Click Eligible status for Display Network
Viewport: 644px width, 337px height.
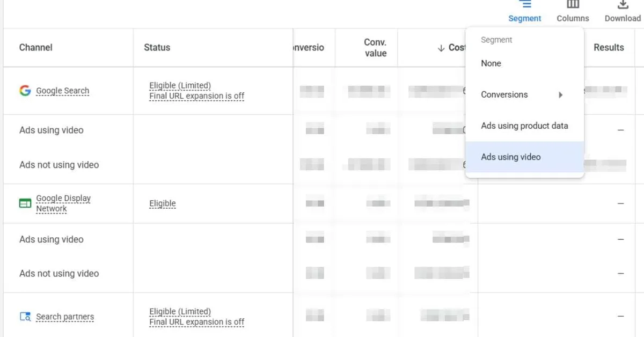(163, 203)
